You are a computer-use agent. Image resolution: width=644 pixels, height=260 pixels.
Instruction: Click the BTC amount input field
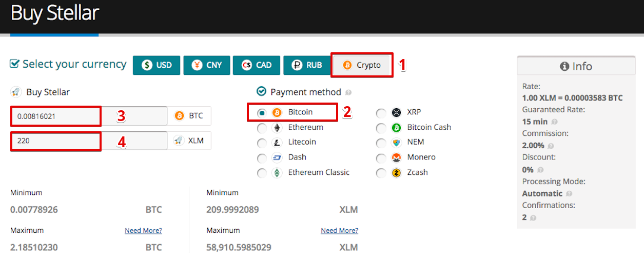[89, 116]
